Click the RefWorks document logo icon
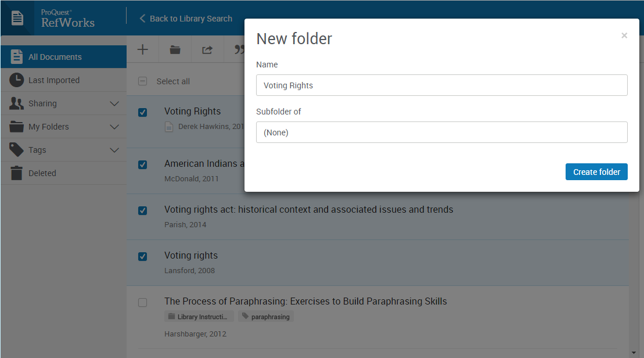Screen dimensions: 644x358 17,17
